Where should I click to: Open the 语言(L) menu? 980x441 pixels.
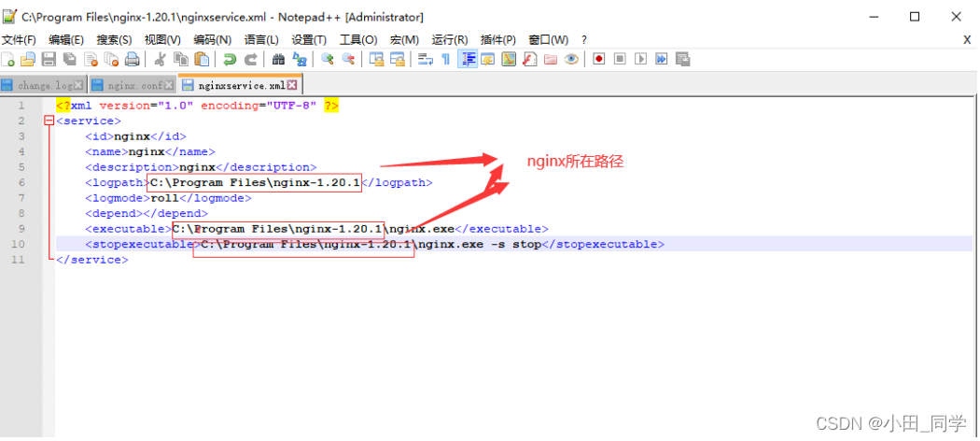[x=261, y=40]
